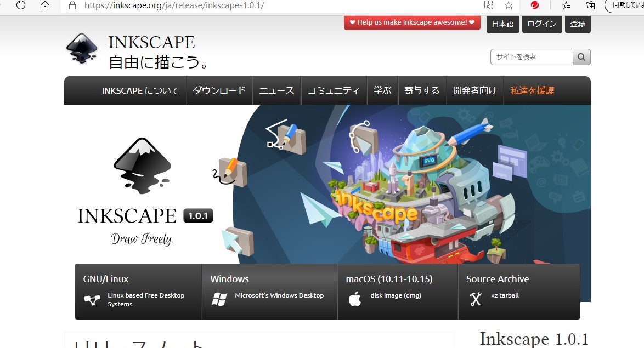Image resolution: width=644 pixels, height=348 pixels.
Task: View site security info via the lock icon
Action: 72,5
